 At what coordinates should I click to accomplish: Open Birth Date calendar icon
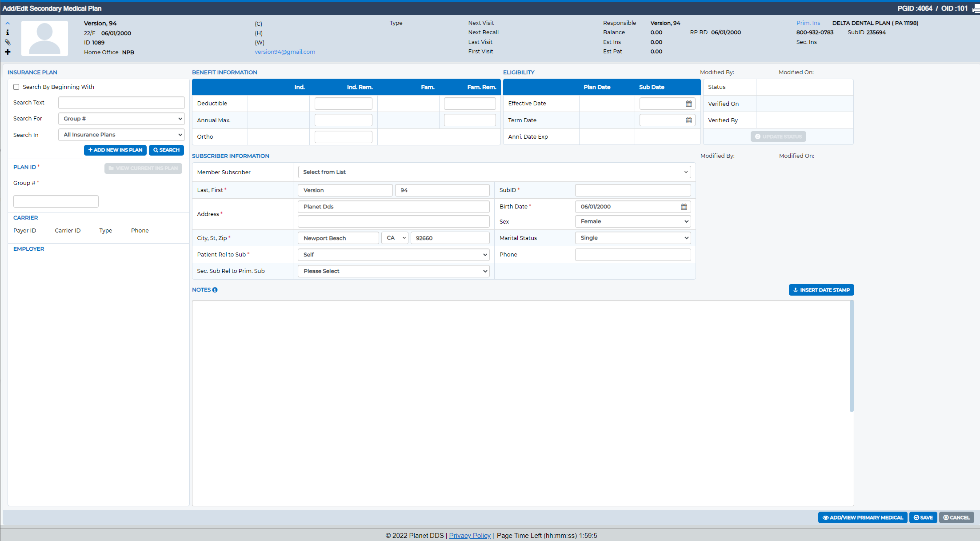coord(684,207)
